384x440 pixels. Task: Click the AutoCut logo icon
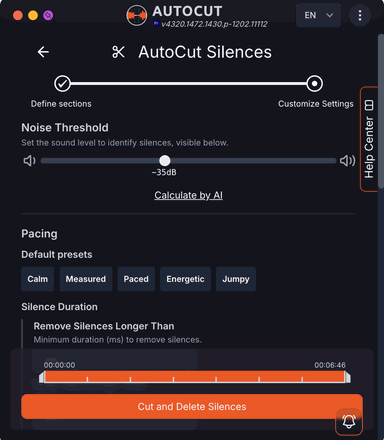click(136, 15)
